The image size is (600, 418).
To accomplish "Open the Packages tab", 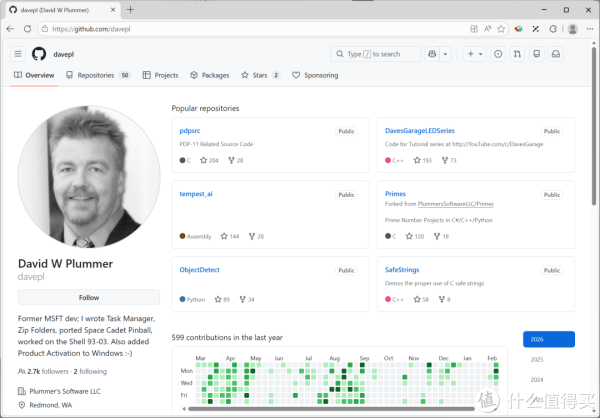I will coord(209,75).
